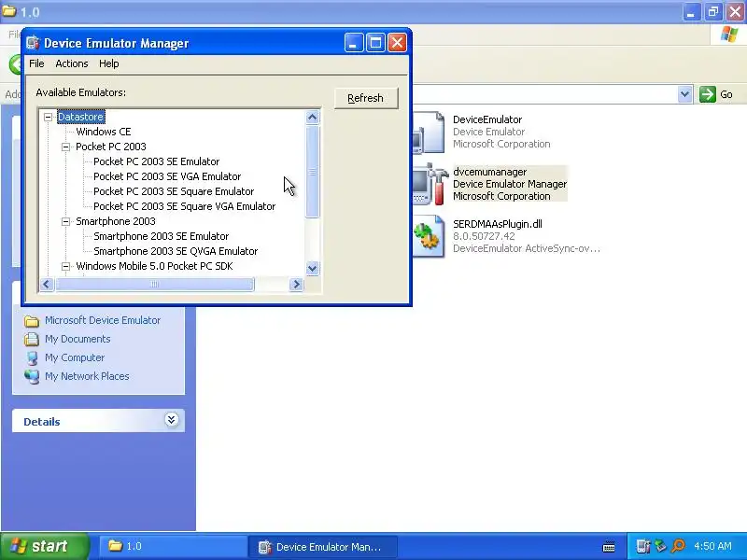Click the emulator list scroll down arrow
Image resolution: width=747 pixels, height=560 pixels.
click(313, 268)
